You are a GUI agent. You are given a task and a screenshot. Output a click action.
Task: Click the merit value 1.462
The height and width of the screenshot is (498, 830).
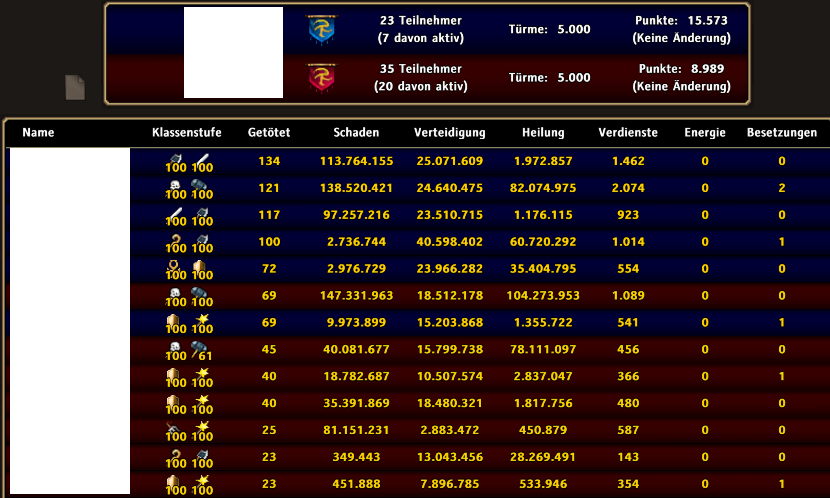pos(628,161)
